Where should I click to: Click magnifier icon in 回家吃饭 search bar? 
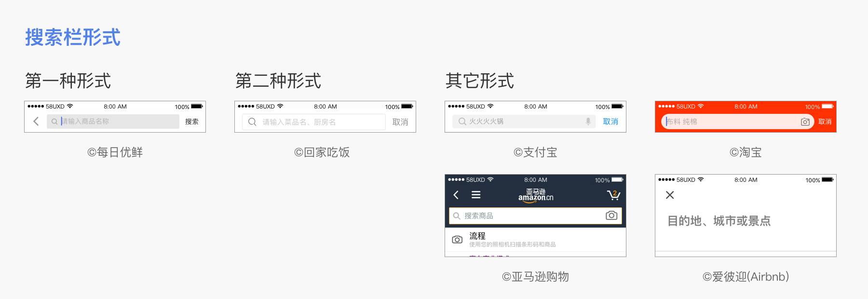(252, 122)
